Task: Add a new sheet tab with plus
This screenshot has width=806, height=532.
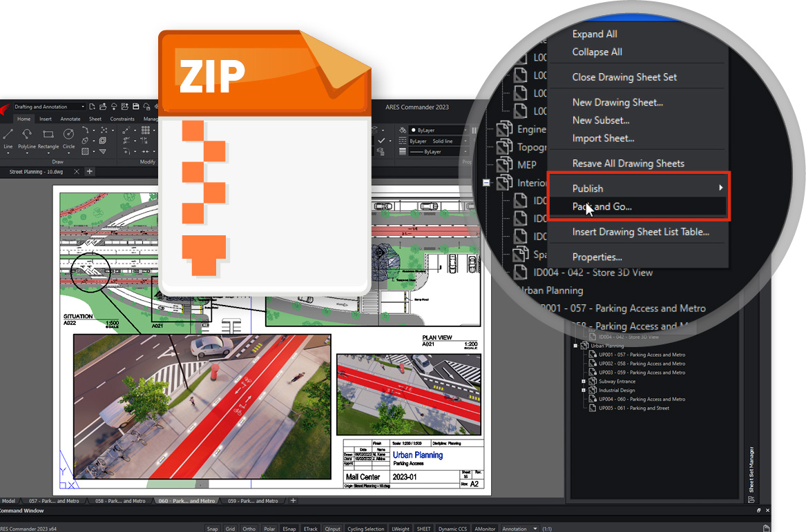Action: pyautogui.click(x=293, y=501)
